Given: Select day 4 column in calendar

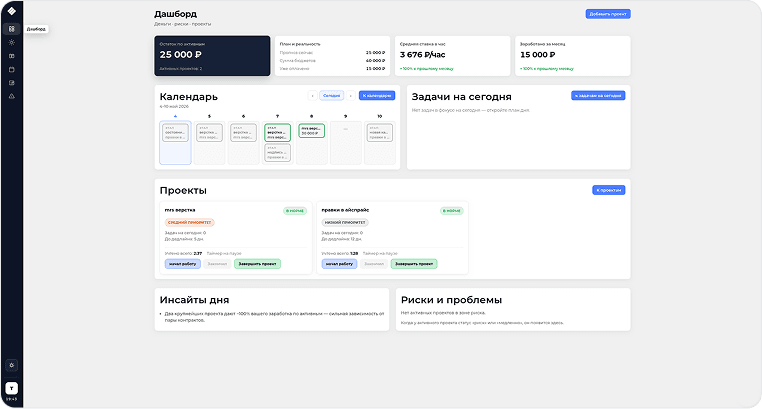Looking at the screenshot, I should [x=175, y=143].
